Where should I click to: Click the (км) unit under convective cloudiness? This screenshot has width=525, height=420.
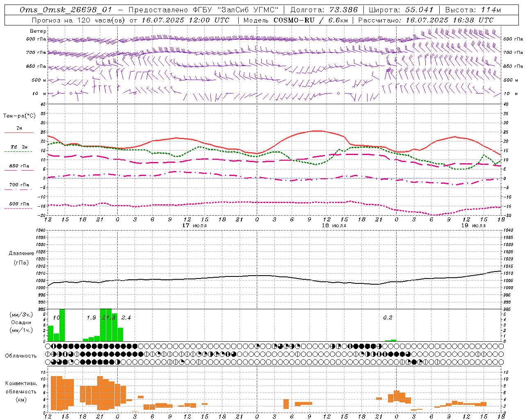[x=21, y=399]
